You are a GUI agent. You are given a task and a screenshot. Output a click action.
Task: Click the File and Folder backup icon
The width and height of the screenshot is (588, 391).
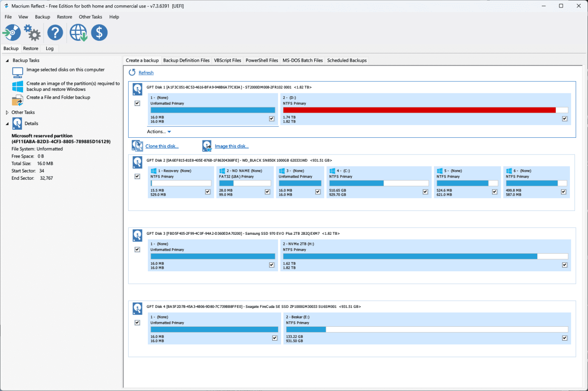[x=18, y=100]
